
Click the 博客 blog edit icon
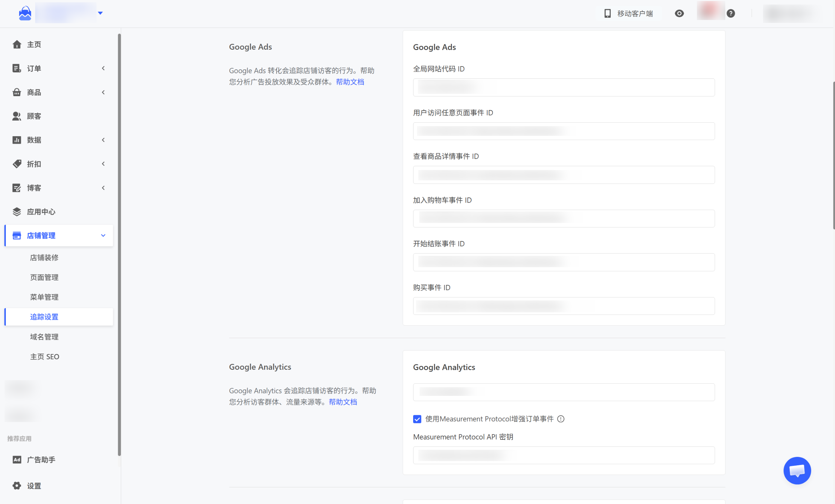[17, 188]
